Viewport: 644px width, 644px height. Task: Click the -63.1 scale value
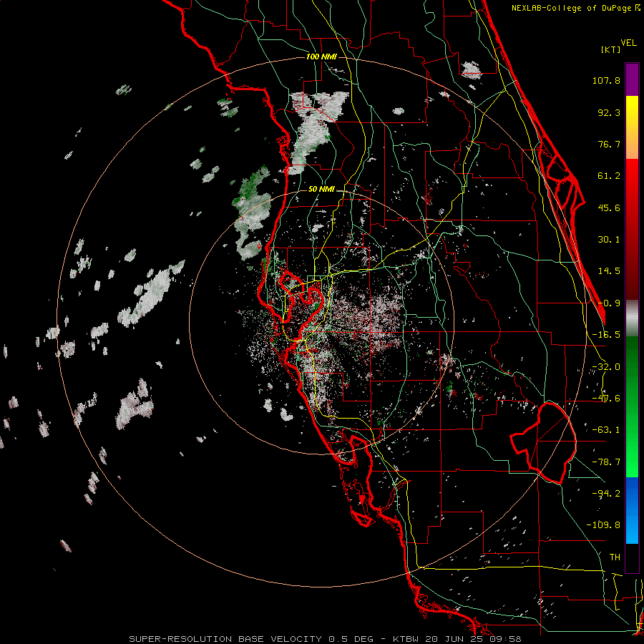[x=606, y=430]
